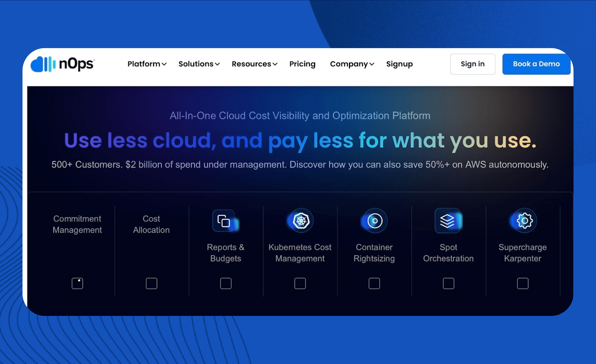The image size is (596, 364).
Task: Click the Supercharge Karpenter label
Action: [523, 253]
